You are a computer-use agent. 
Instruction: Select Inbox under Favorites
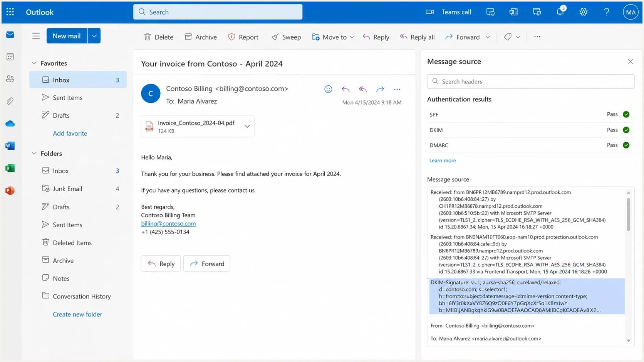[78, 80]
